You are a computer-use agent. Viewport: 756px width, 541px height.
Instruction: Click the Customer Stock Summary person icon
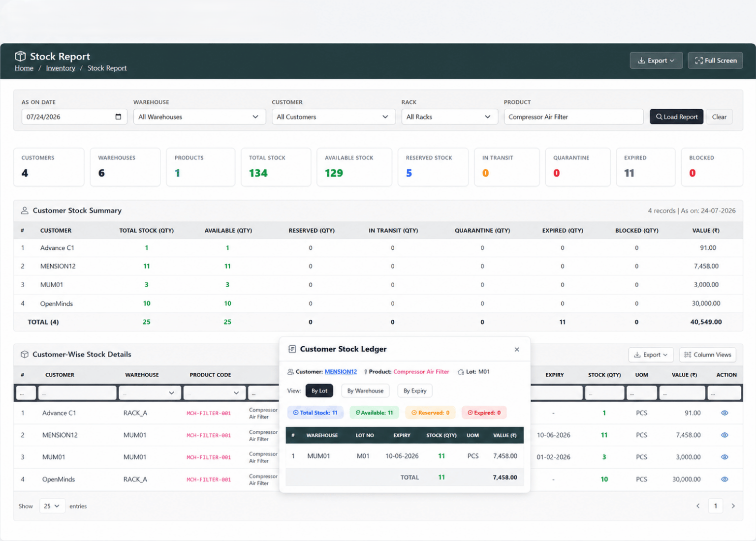click(25, 210)
